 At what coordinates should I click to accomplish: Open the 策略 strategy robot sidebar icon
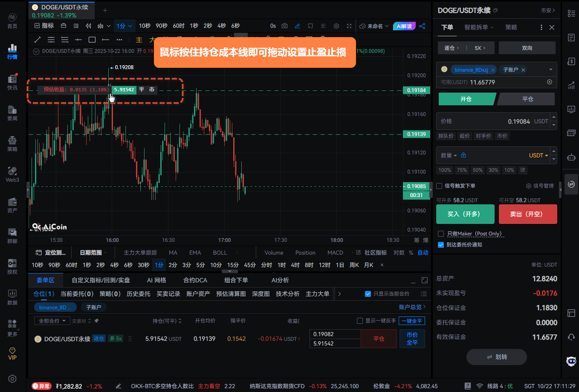pyautogui.click(x=12, y=143)
